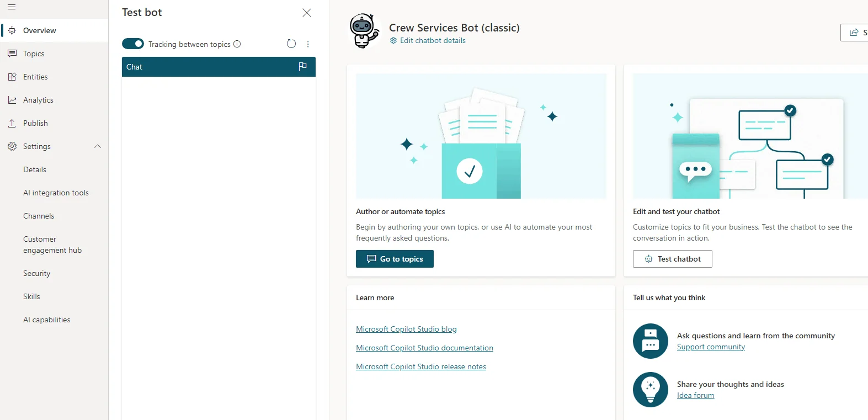This screenshot has width=868, height=420.
Task: Click the community chat bubble icon
Action: point(650,341)
